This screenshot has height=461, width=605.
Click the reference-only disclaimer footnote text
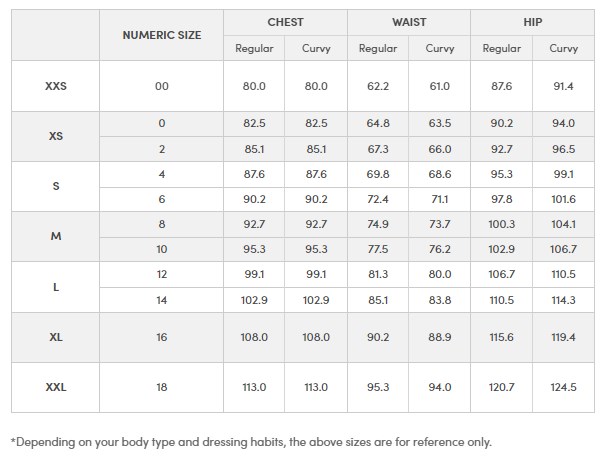pyautogui.click(x=251, y=441)
